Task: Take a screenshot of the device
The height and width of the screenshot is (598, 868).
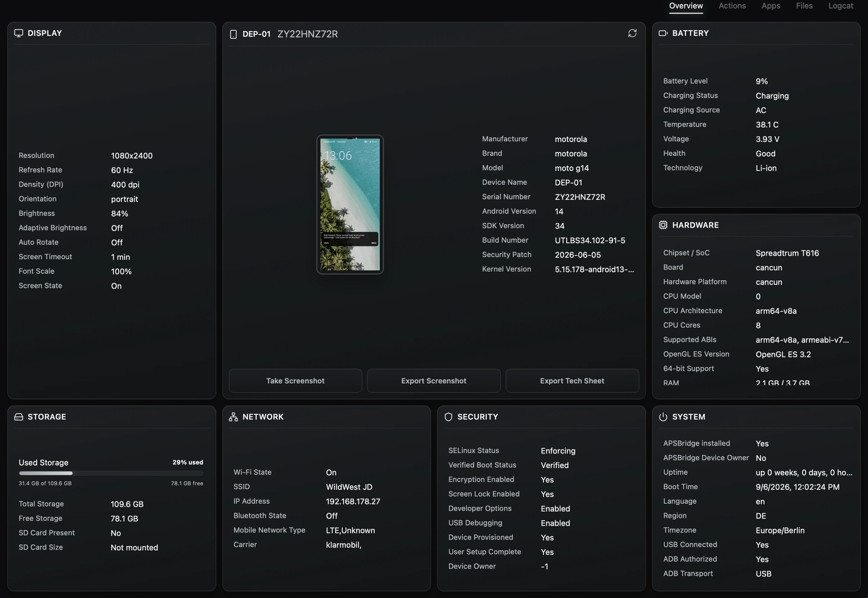Action: click(295, 381)
